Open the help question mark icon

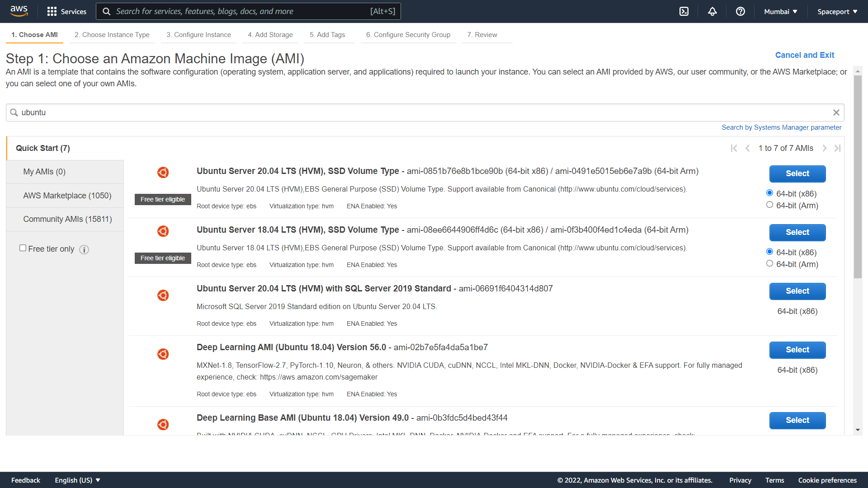click(741, 11)
